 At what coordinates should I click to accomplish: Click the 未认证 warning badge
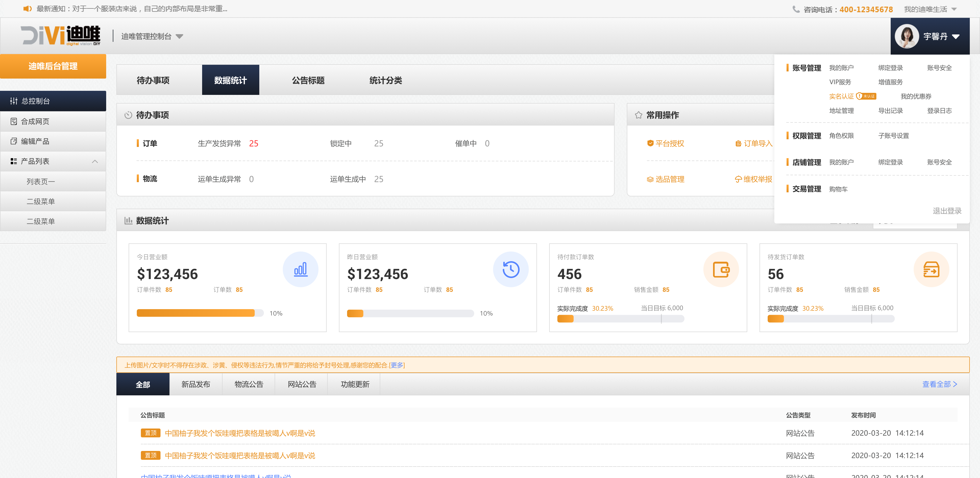pos(866,96)
